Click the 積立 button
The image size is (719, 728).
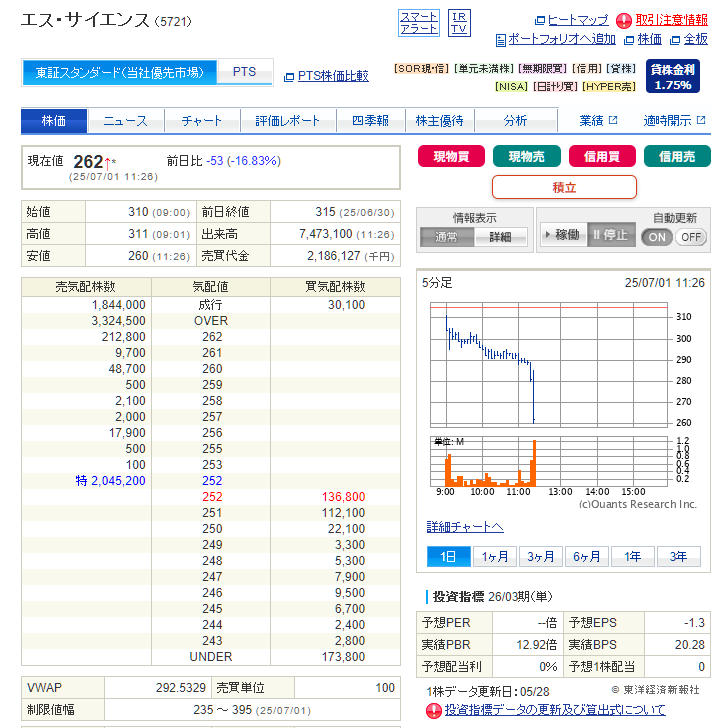[x=564, y=187]
